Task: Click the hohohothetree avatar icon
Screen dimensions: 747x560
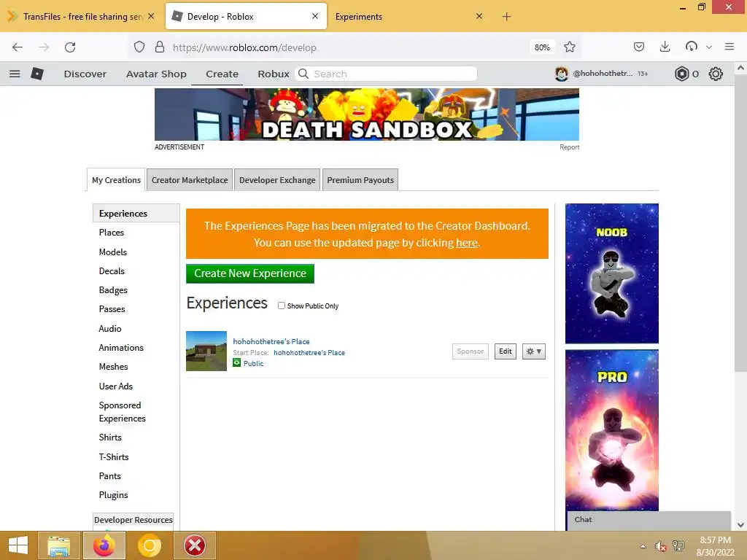Action: click(562, 74)
